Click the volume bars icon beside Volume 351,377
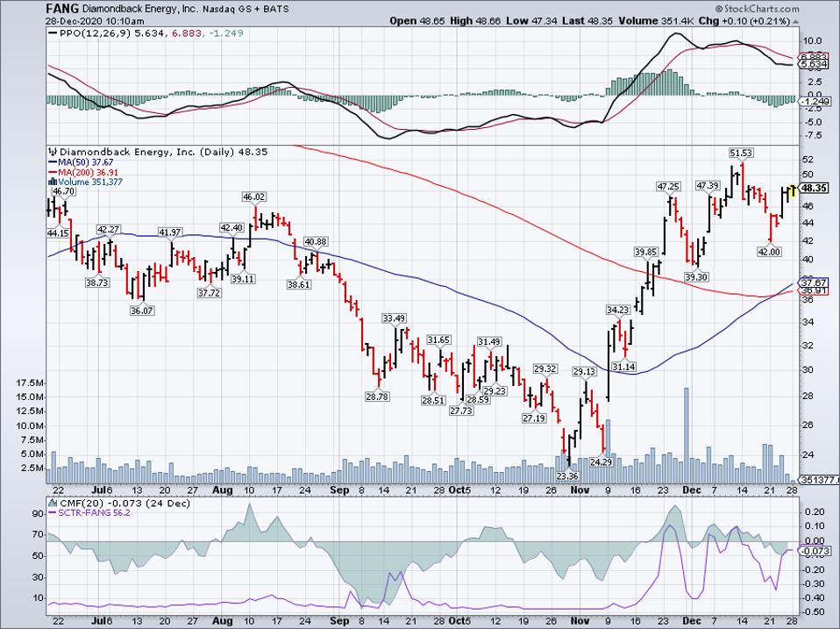The image size is (840, 629). click(x=53, y=182)
